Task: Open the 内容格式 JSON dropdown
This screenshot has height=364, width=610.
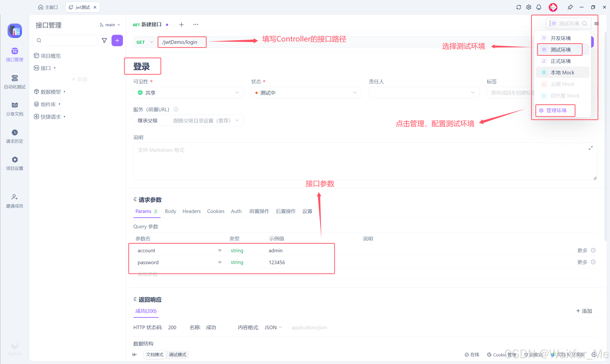Action: 273,328
